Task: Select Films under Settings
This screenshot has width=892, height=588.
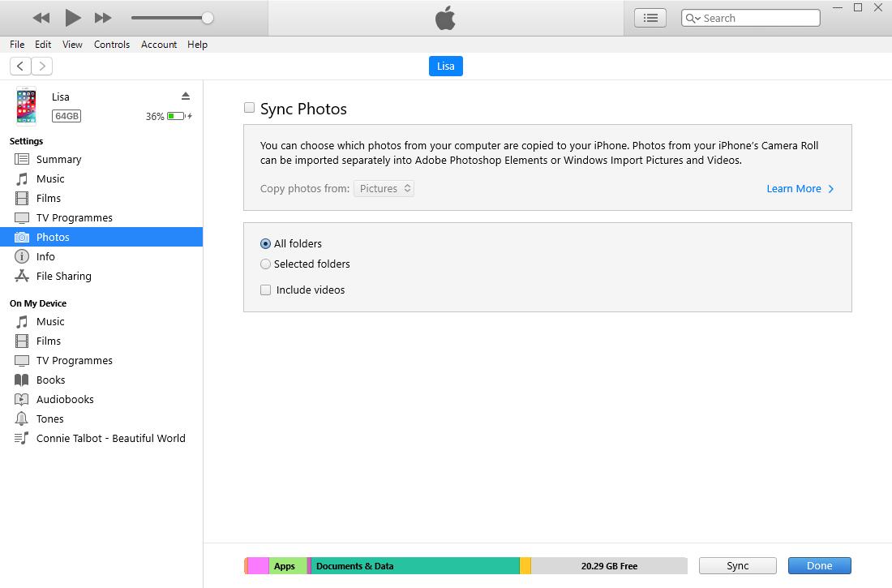Action: point(101,198)
